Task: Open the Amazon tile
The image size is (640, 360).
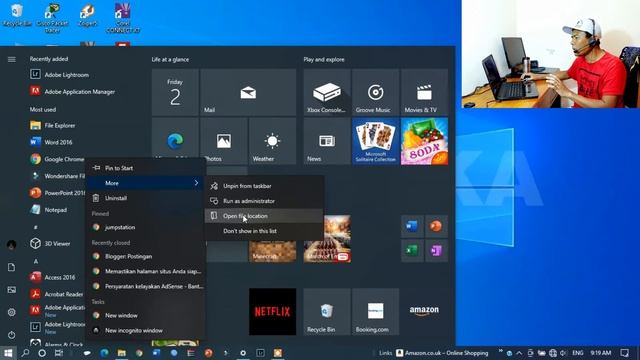Action: coord(424,312)
